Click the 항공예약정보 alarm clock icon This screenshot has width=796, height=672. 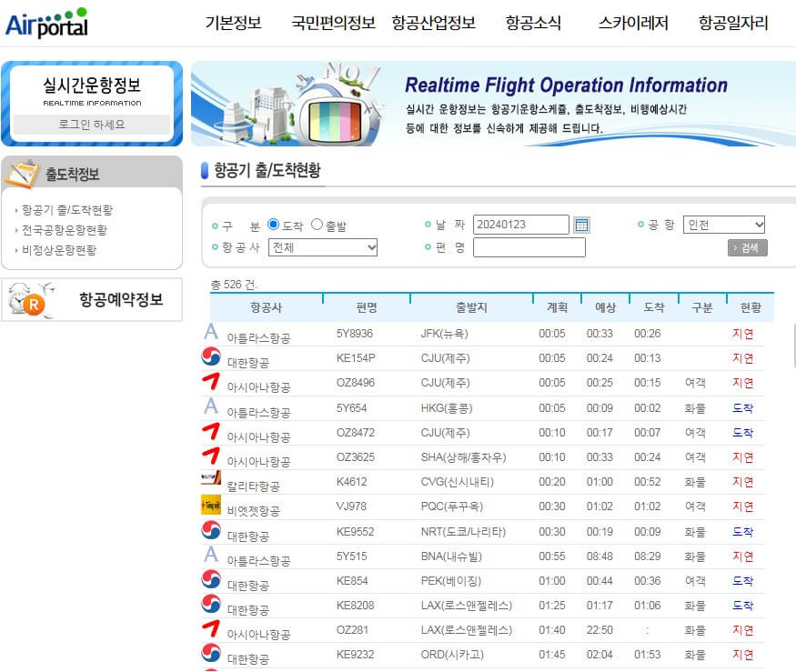[30, 299]
